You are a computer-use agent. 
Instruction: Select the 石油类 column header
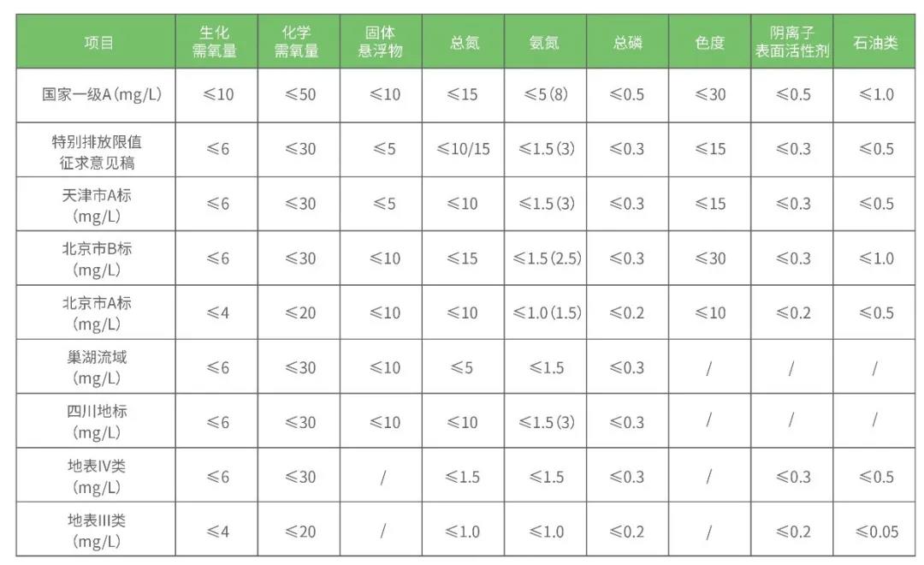pyautogui.click(x=874, y=42)
